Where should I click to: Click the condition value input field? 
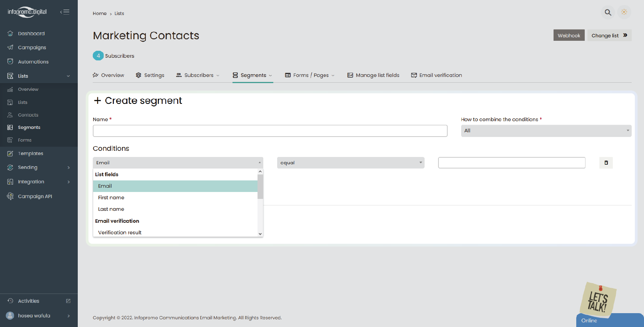pos(512,163)
